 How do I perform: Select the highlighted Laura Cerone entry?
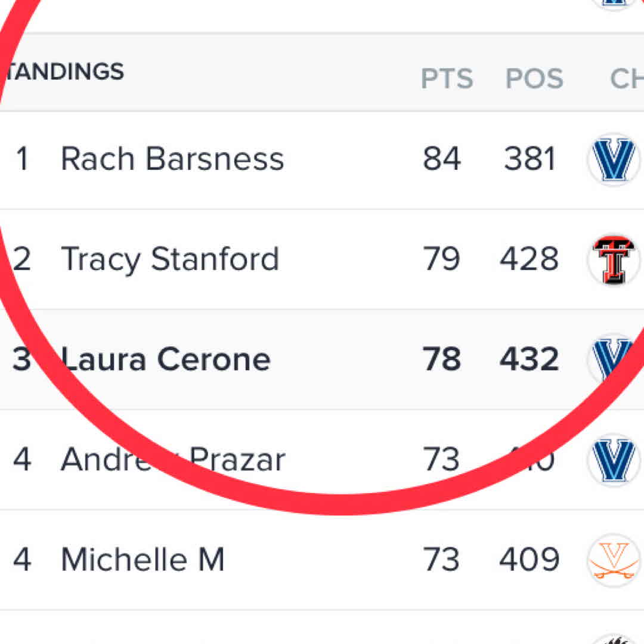click(x=166, y=360)
